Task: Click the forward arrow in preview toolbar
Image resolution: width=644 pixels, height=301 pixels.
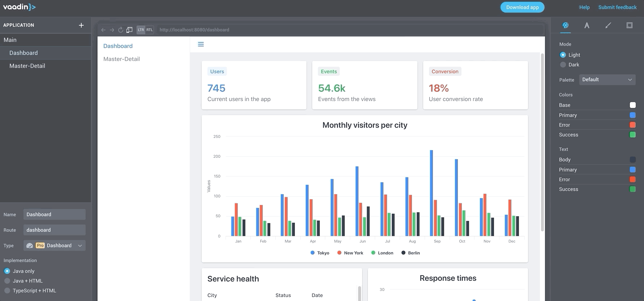Action: pyautogui.click(x=112, y=30)
